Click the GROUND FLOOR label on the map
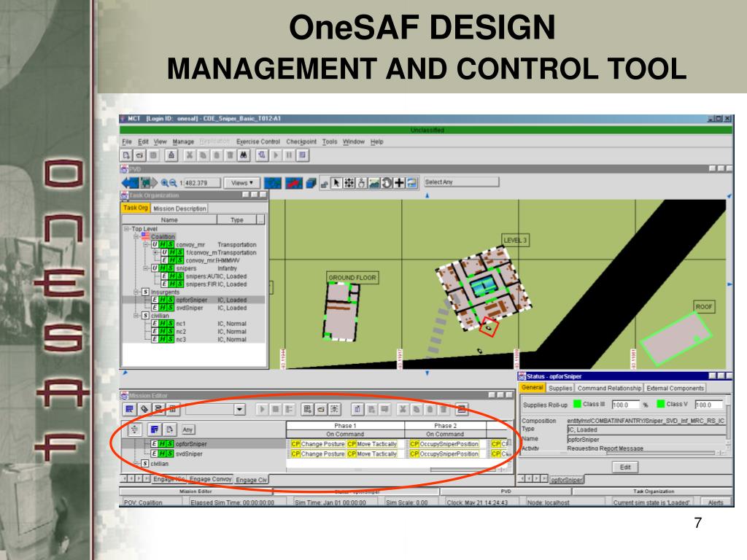Image resolution: width=747 pixels, height=560 pixels. tap(352, 278)
